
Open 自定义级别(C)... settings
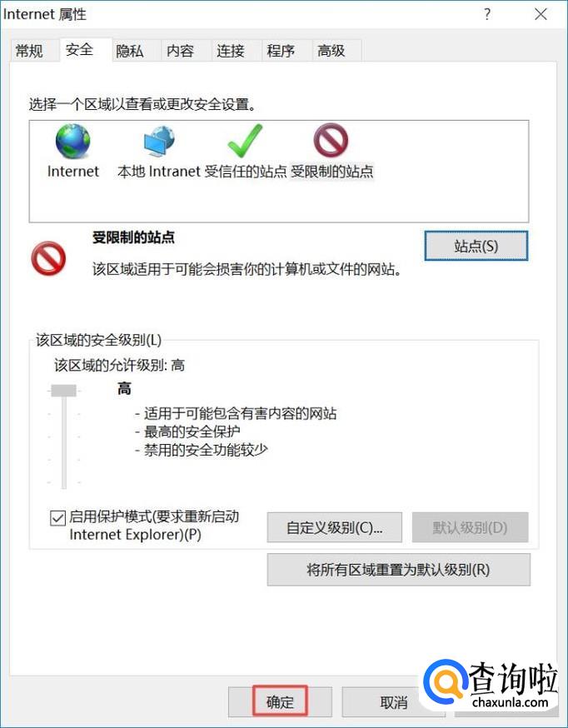point(334,527)
